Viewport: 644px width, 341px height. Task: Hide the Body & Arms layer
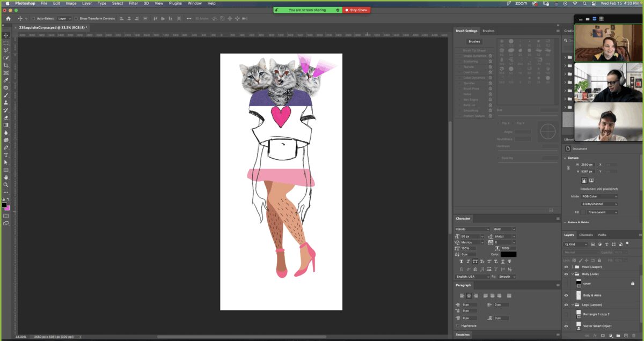point(566,295)
